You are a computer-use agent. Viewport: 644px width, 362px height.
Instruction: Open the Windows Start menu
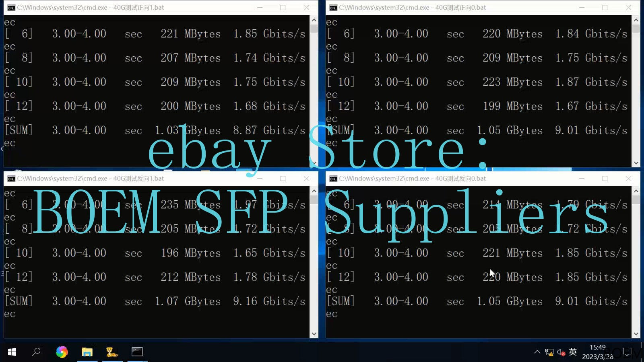tap(12, 352)
